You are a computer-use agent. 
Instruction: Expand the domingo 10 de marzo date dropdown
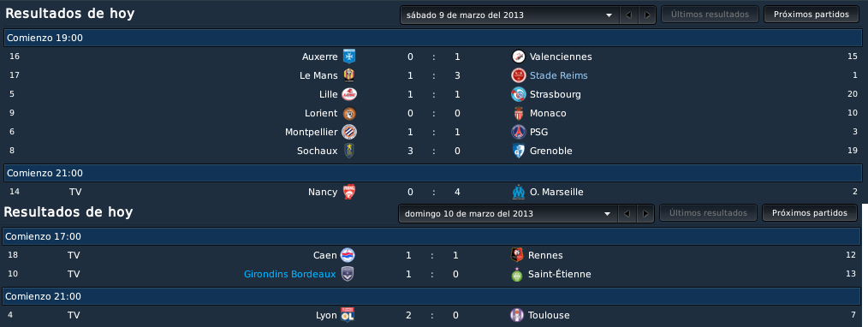point(508,213)
